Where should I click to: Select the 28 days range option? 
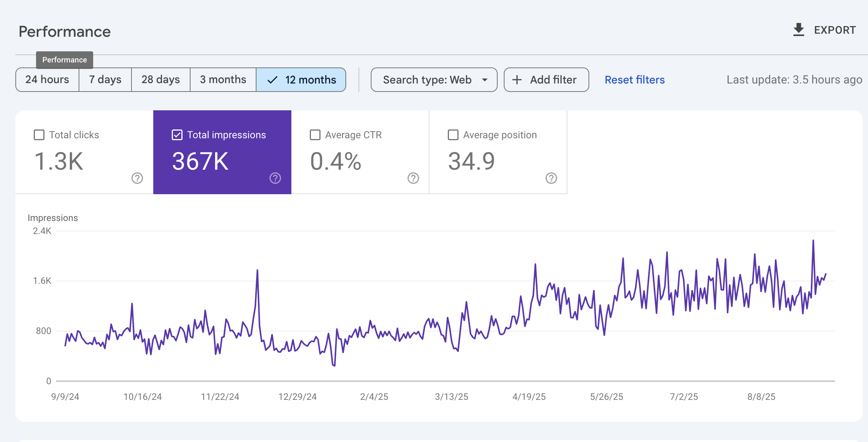click(160, 80)
